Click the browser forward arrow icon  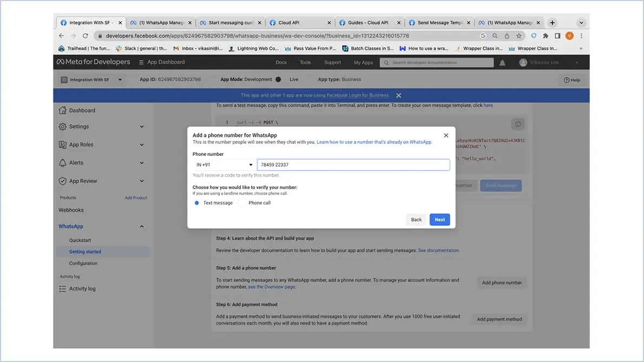point(73,36)
